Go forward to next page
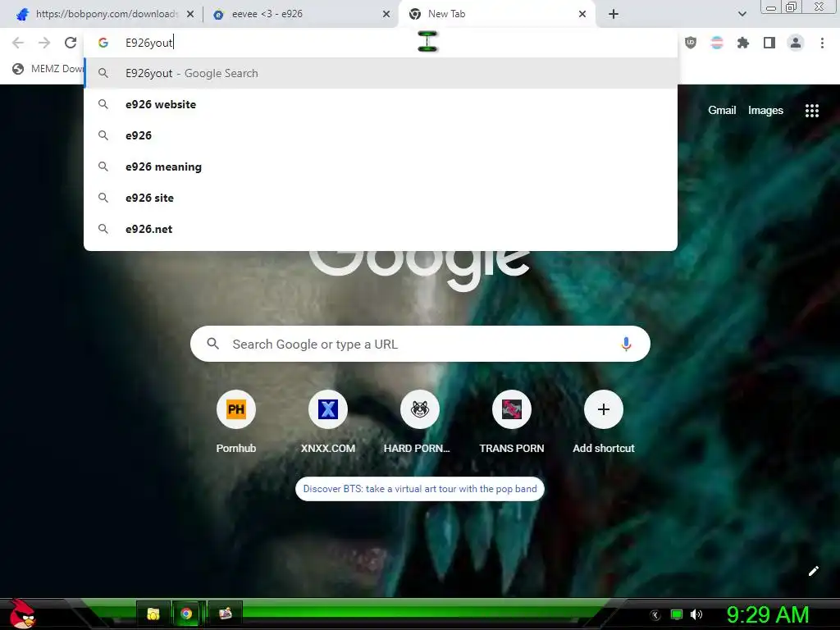 [x=44, y=43]
